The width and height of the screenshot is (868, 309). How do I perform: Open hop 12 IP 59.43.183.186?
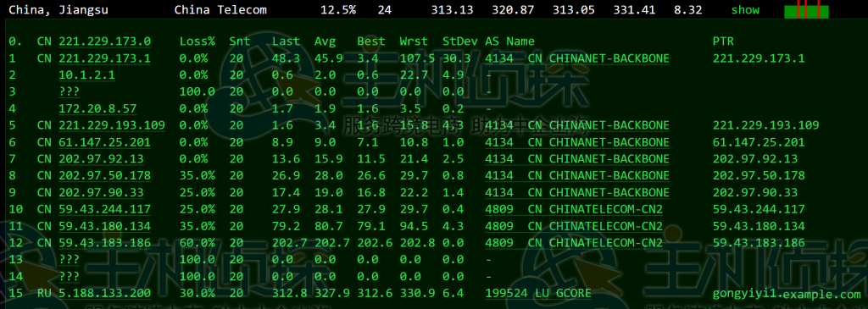point(104,243)
